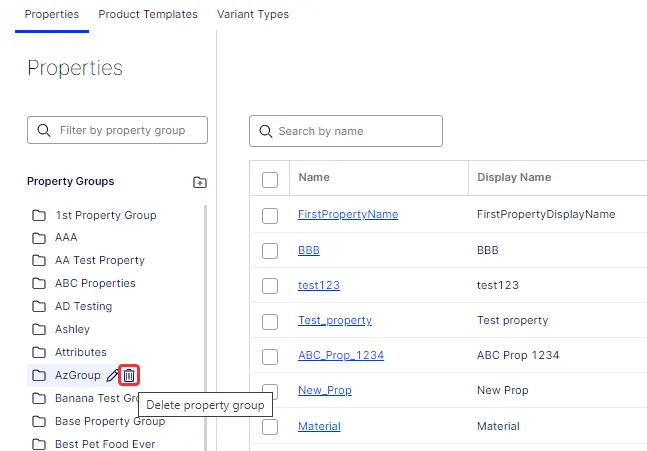The height and width of the screenshot is (451, 647).
Task: Select the AzGroup property group
Action: [78, 375]
